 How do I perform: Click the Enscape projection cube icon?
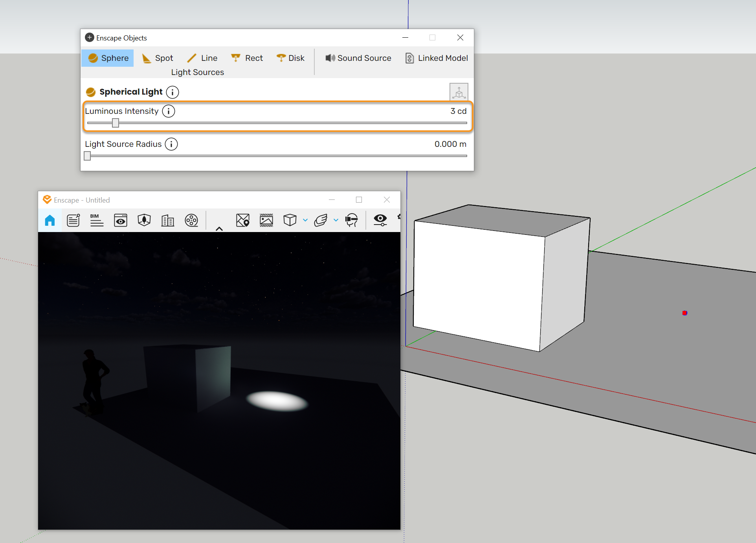(290, 220)
